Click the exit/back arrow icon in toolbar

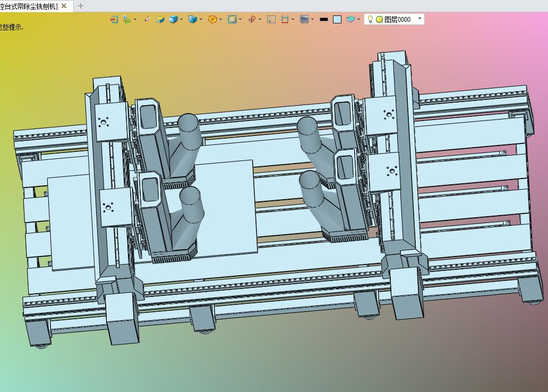coord(114,19)
